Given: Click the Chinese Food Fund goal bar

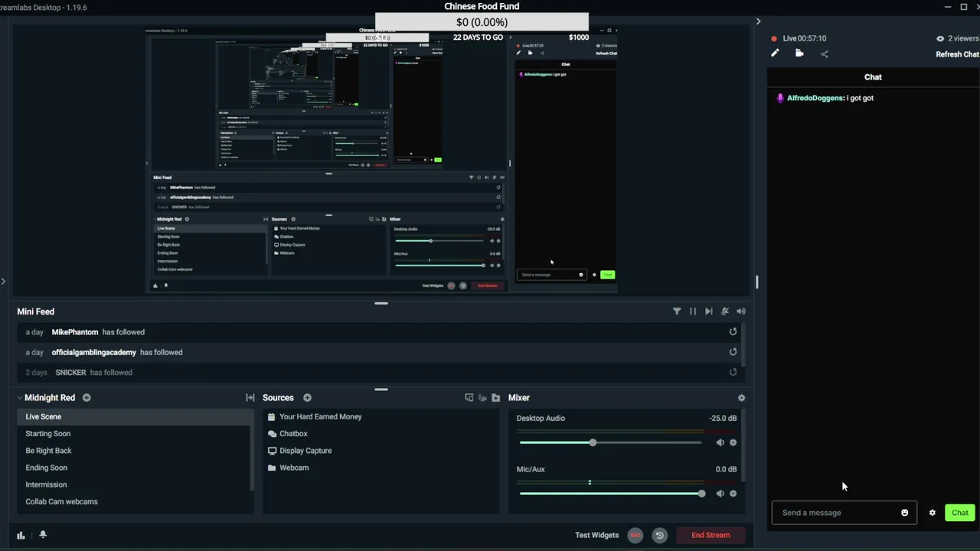Looking at the screenshot, I should point(482,22).
